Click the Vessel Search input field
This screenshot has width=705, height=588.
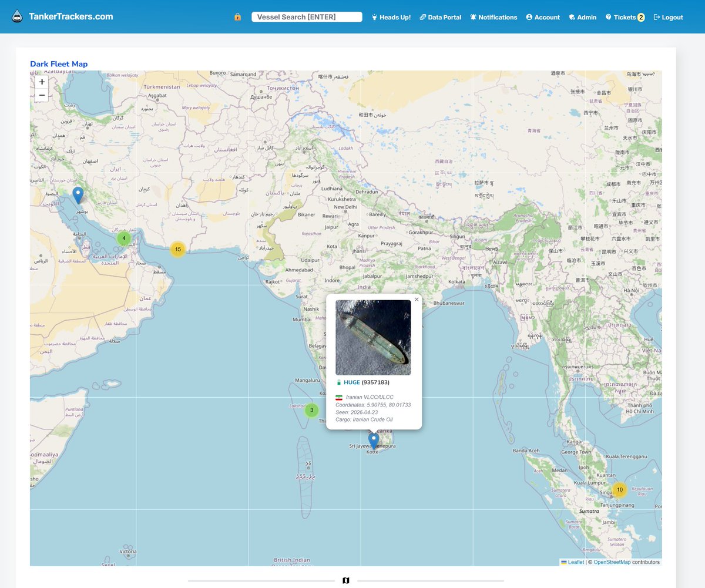coord(306,16)
